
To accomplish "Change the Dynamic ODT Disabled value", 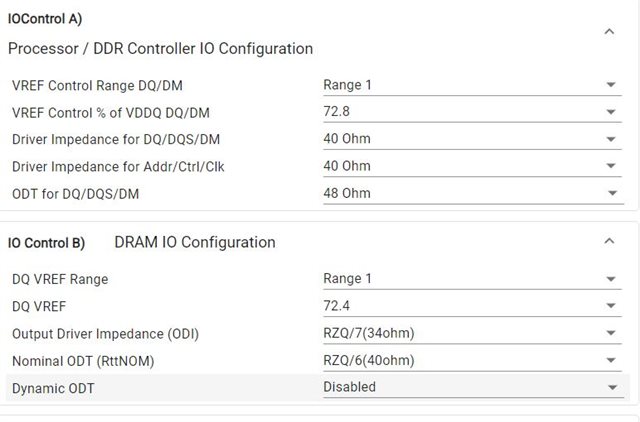I will 473,387.
